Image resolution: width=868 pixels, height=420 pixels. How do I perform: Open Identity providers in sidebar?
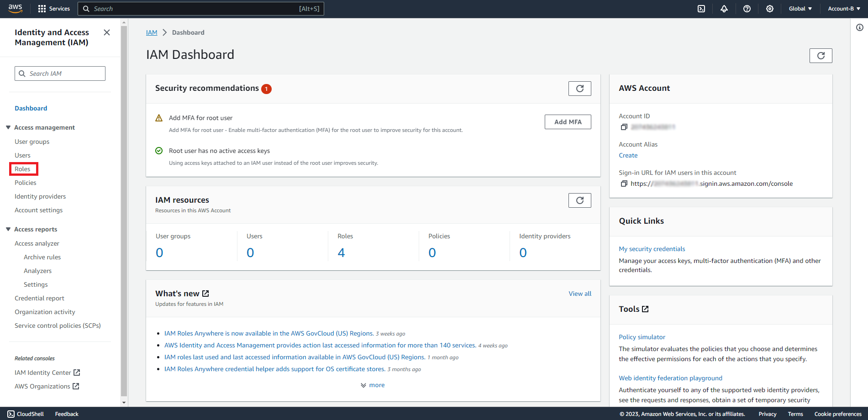(40, 196)
